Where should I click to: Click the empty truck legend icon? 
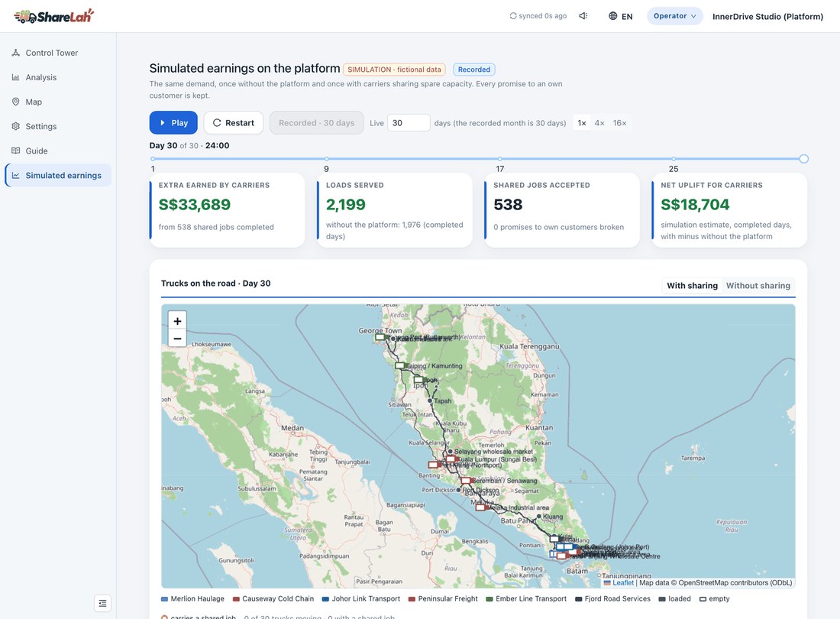703,599
